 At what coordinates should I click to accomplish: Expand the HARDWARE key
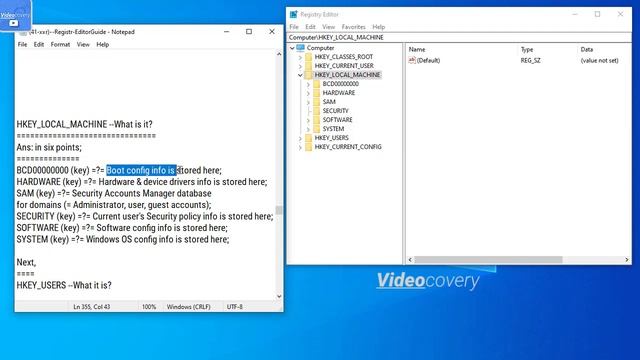(x=309, y=93)
